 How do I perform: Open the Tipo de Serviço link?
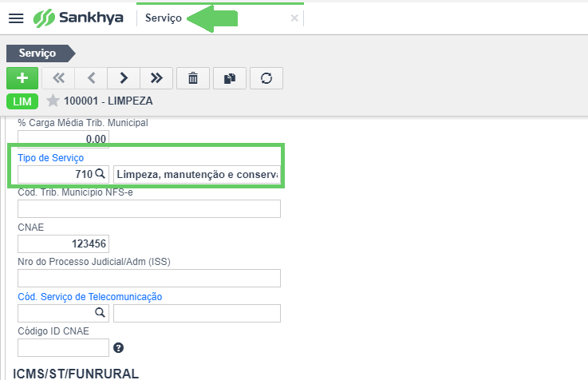[x=50, y=158]
